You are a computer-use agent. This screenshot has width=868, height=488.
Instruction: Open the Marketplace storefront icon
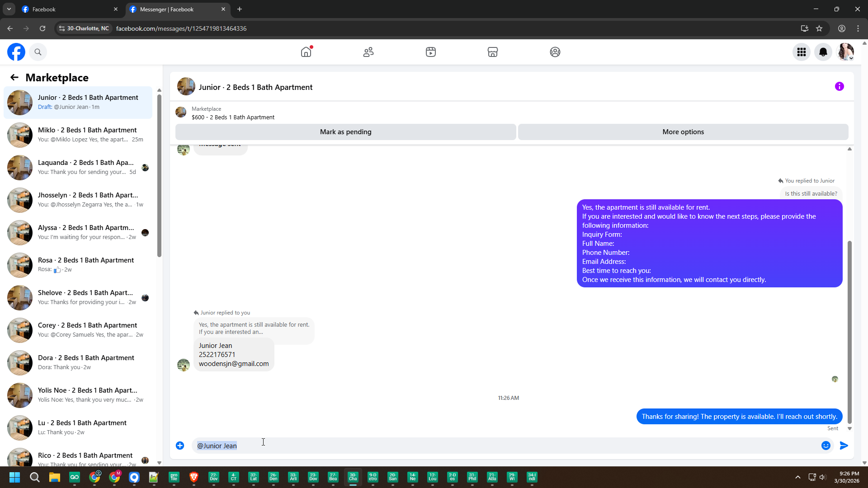coord(493,52)
